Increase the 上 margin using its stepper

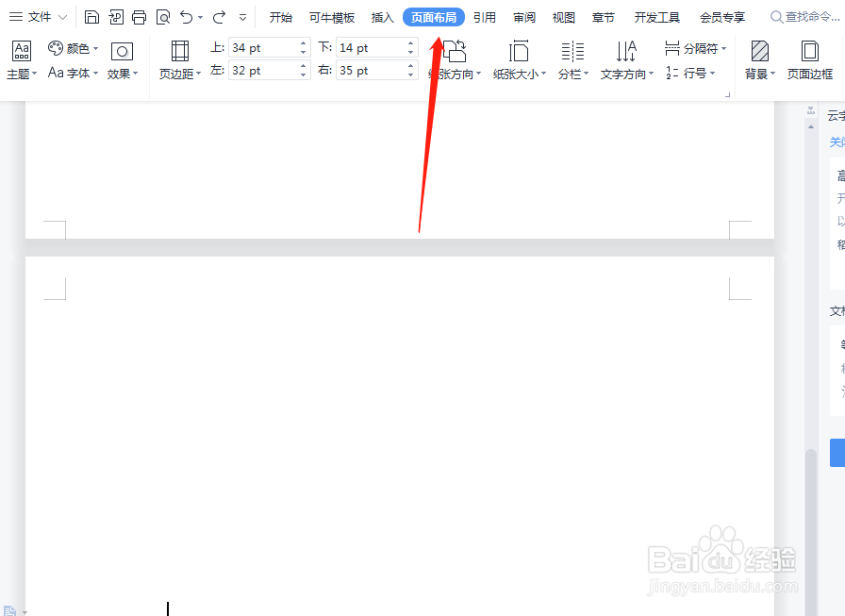(x=302, y=42)
